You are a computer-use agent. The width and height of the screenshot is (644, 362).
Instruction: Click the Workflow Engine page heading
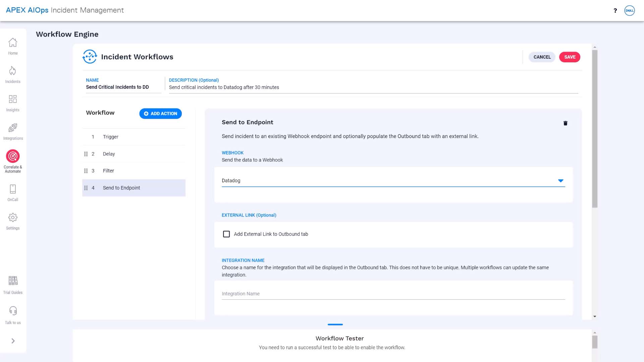coord(67,34)
